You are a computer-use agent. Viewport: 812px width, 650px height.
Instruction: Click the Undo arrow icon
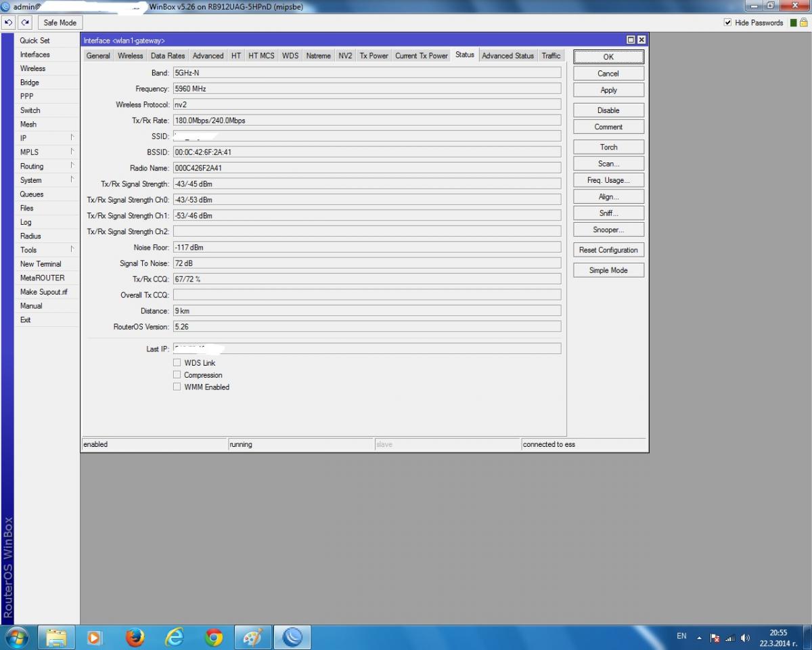point(9,22)
